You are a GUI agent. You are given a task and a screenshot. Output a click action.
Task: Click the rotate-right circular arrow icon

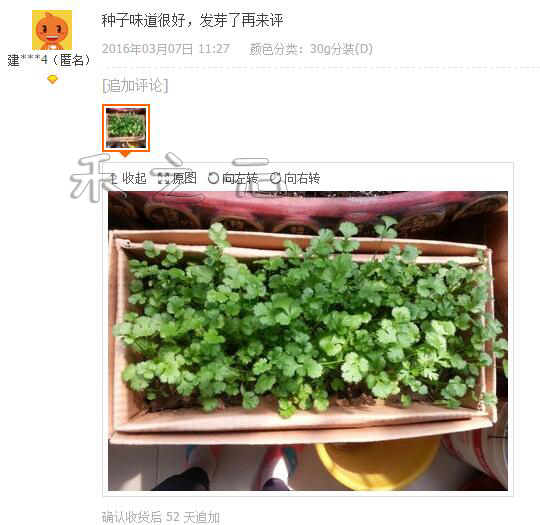point(275,178)
